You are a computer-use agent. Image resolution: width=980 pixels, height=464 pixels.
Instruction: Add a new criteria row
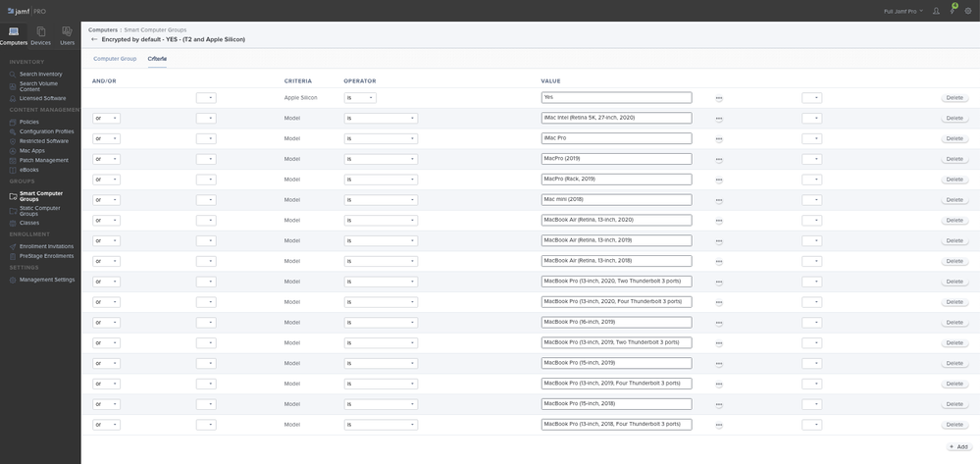pyautogui.click(x=958, y=447)
